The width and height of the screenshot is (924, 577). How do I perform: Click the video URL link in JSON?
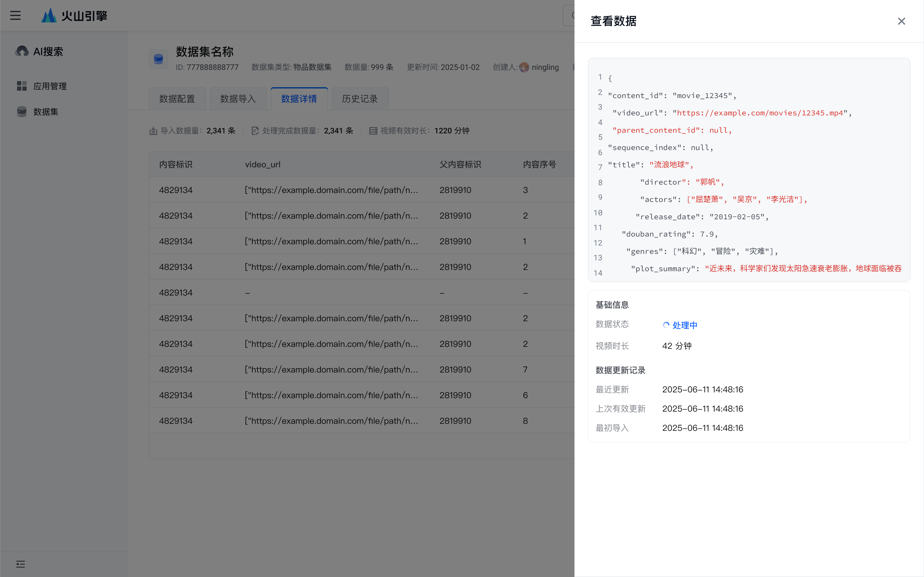(759, 113)
